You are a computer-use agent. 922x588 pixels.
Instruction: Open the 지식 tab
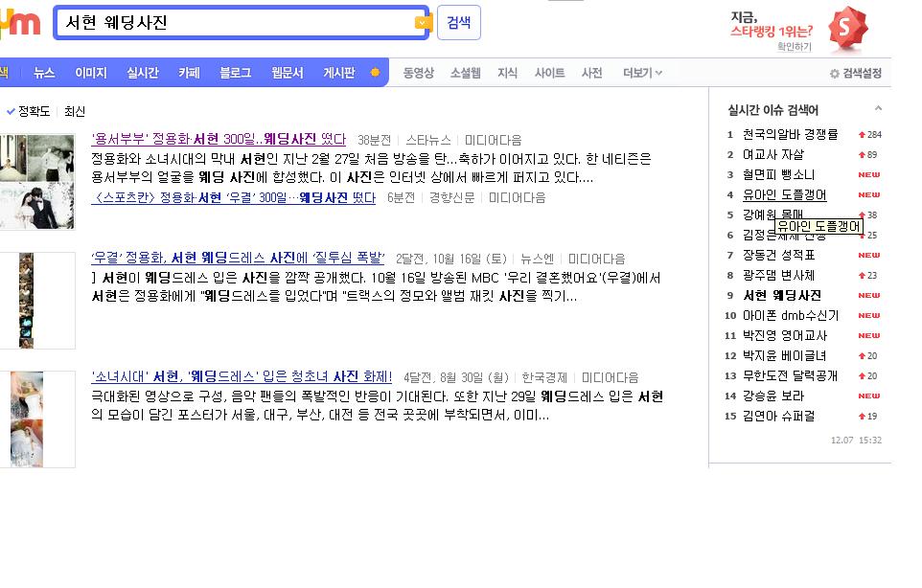(507, 73)
